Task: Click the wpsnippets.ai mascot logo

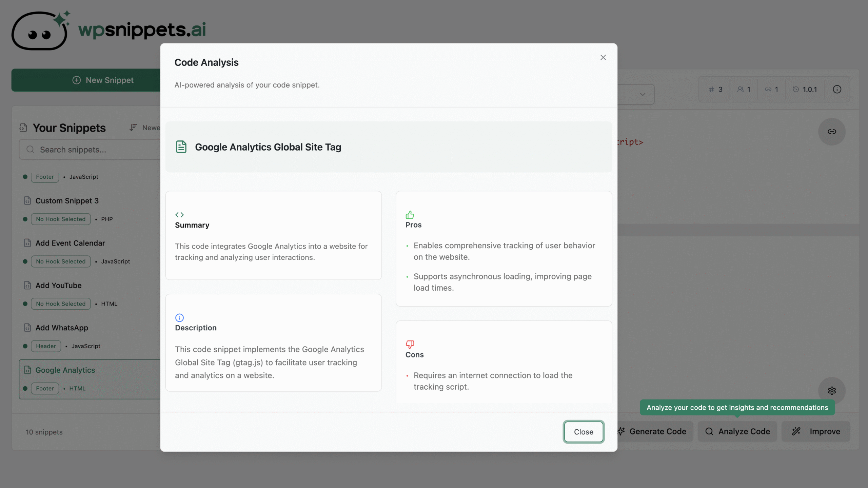Action: (41, 30)
